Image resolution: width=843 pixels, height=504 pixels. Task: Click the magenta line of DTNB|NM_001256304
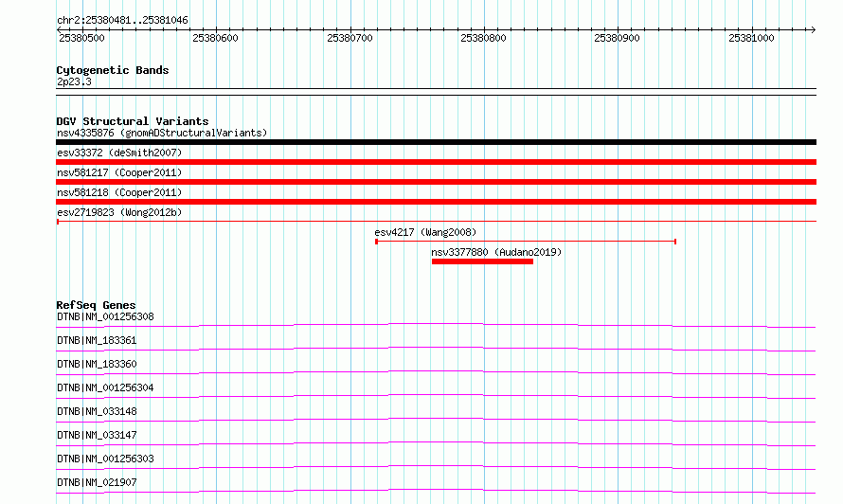pyautogui.click(x=436, y=396)
